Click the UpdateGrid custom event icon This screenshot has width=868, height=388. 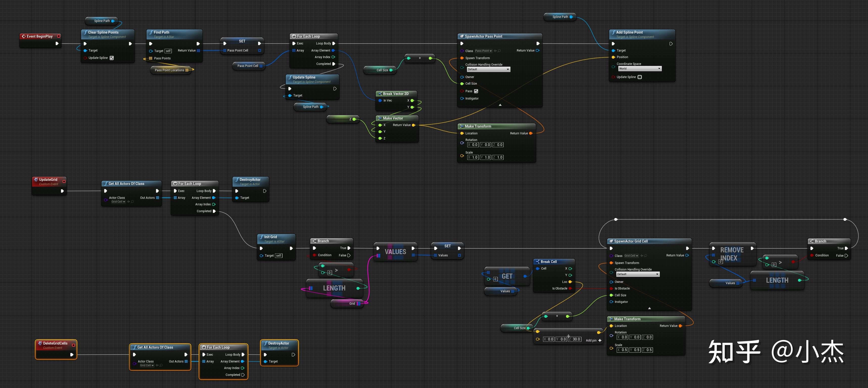36,180
